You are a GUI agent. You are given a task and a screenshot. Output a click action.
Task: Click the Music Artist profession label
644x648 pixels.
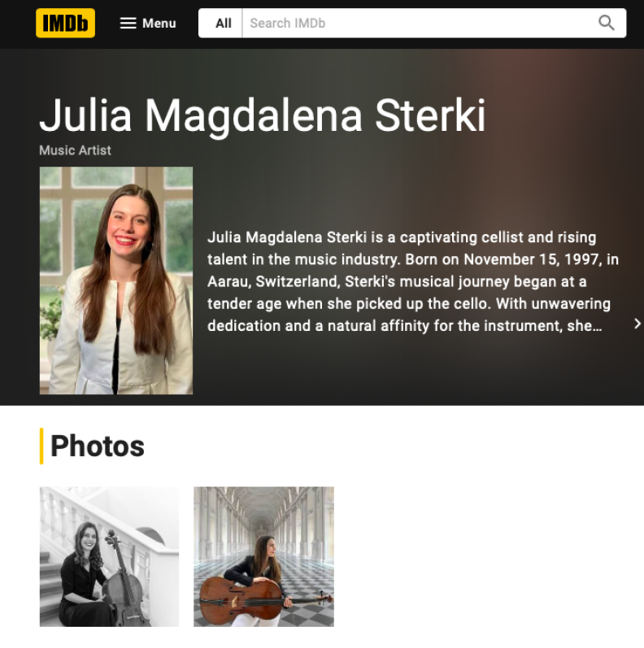coord(76,150)
